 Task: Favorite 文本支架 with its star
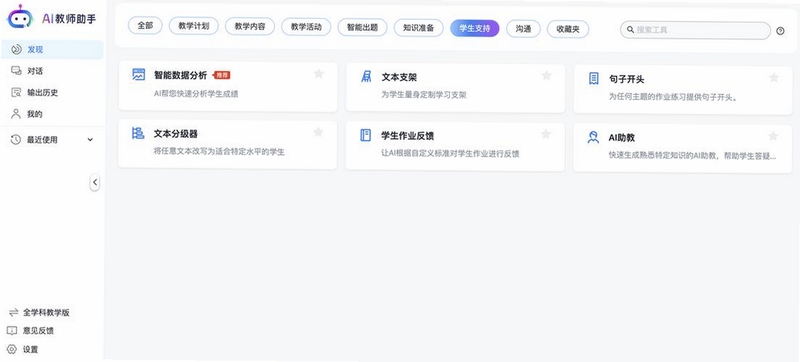pyautogui.click(x=546, y=75)
